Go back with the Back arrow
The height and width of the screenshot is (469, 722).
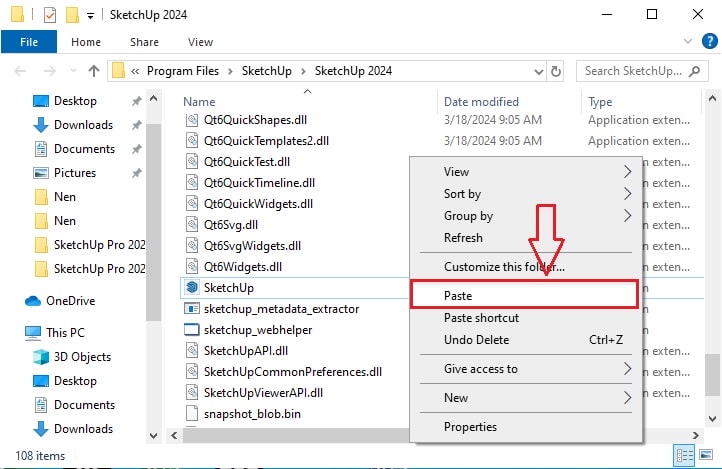click(20, 71)
